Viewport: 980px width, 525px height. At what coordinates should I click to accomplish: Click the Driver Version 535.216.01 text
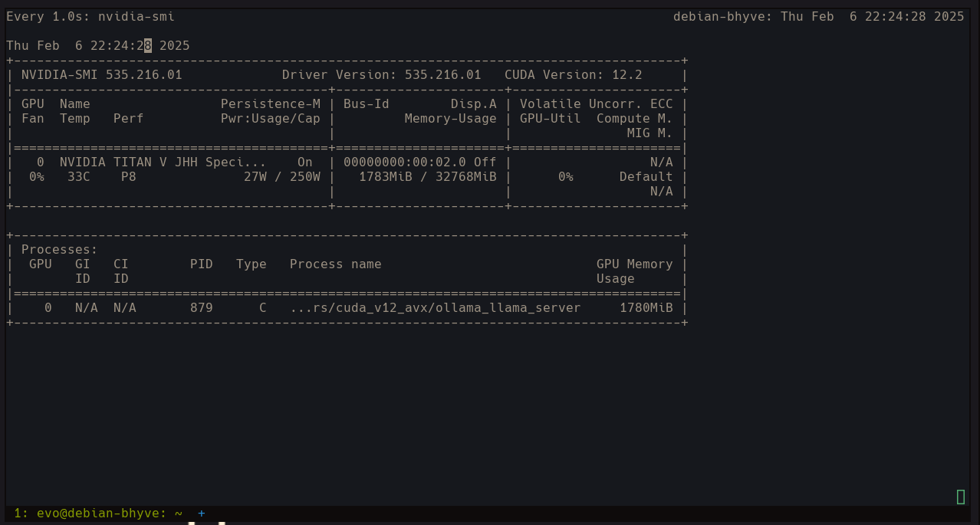click(381, 75)
